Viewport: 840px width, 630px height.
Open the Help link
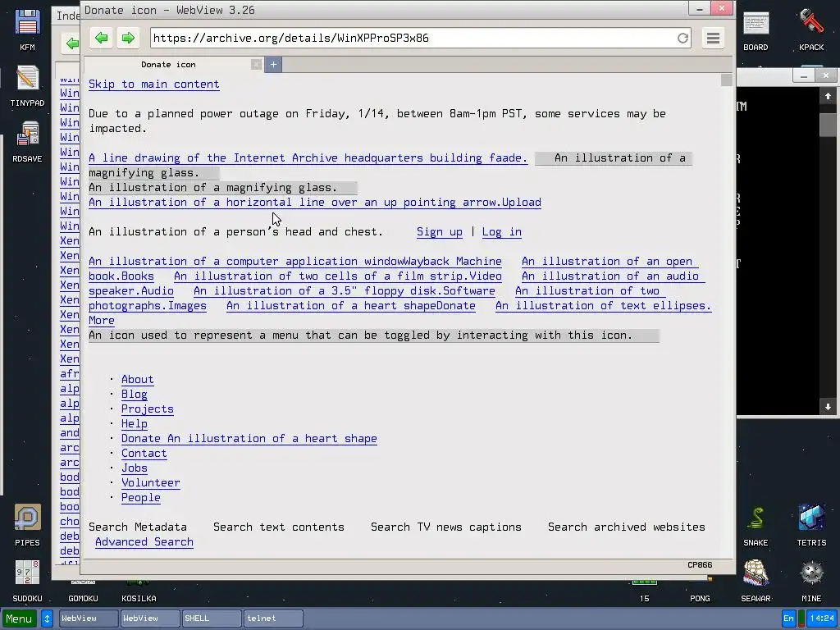pos(135,424)
